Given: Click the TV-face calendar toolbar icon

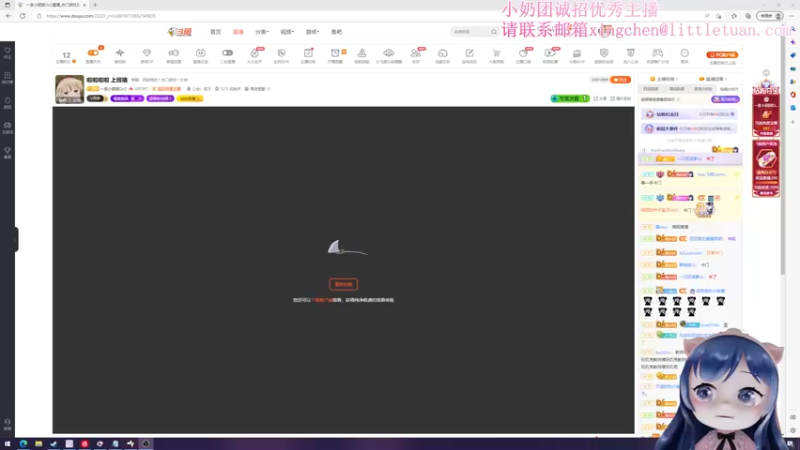Looking at the screenshot, I should click(x=201, y=53).
